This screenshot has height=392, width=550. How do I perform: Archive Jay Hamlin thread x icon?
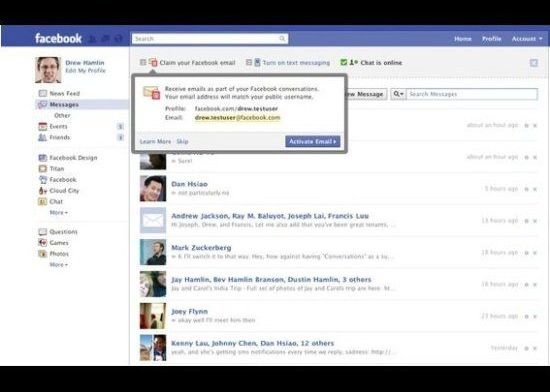pos(535,285)
